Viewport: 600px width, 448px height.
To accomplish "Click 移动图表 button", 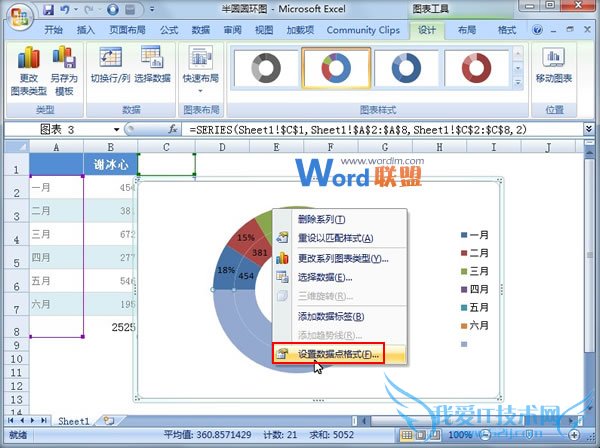I will [554, 65].
